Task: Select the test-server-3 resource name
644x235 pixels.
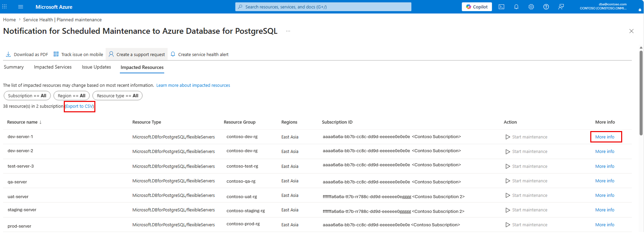Action: click(x=20, y=166)
